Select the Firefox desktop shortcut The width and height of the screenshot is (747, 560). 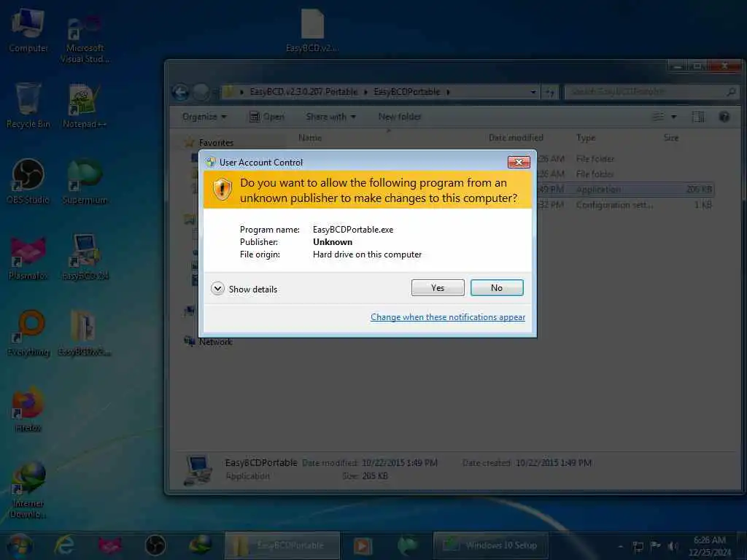28,410
